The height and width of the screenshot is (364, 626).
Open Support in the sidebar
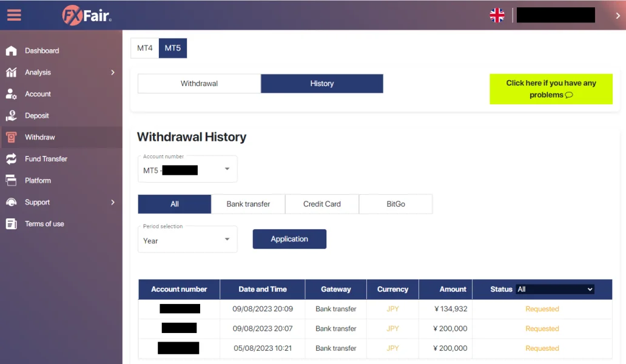(x=37, y=202)
